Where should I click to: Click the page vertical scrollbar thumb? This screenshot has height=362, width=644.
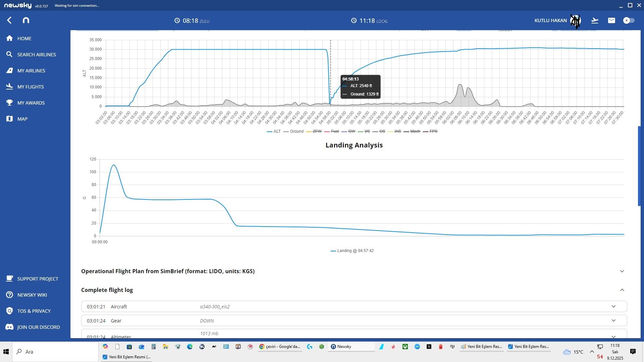coord(639,166)
